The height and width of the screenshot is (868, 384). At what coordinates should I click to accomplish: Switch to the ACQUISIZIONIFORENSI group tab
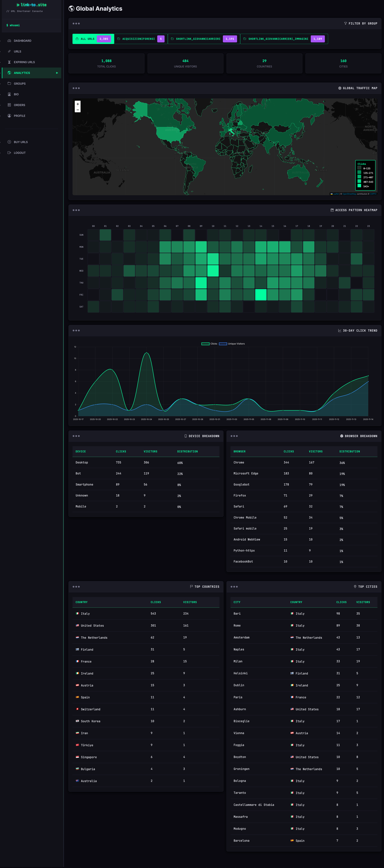[140, 39]
